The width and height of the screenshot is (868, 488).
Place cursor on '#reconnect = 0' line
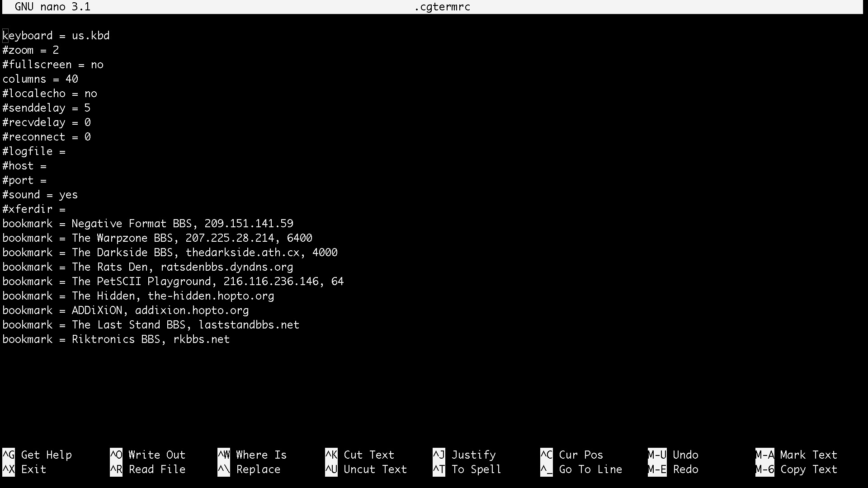click(x=47, y=137)
